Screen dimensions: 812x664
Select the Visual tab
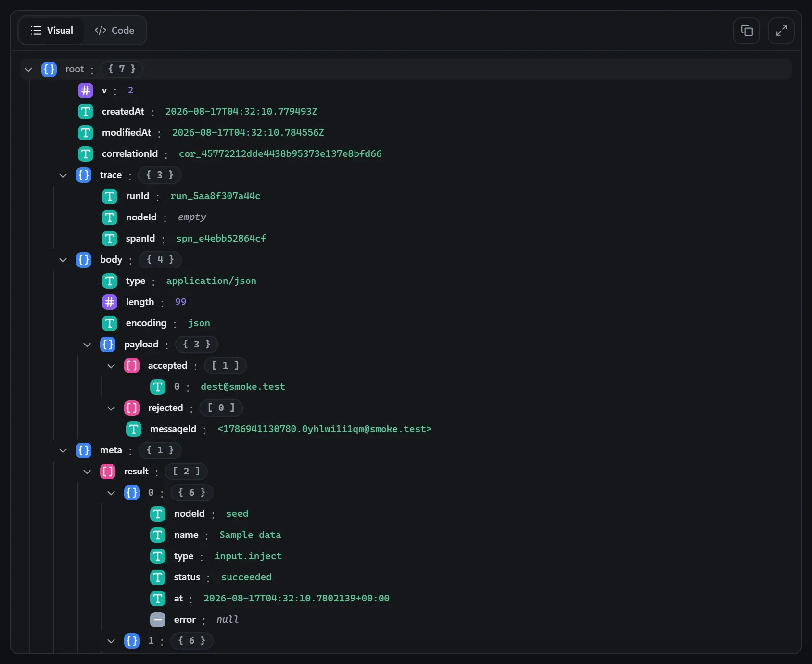point(52,30)
